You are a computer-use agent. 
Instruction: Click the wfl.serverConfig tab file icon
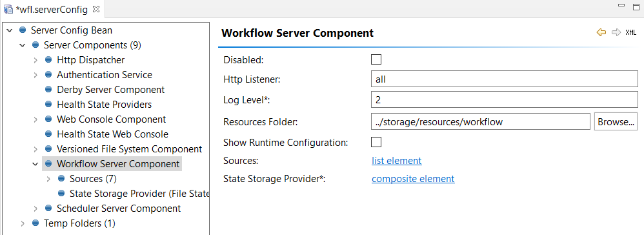8,9
